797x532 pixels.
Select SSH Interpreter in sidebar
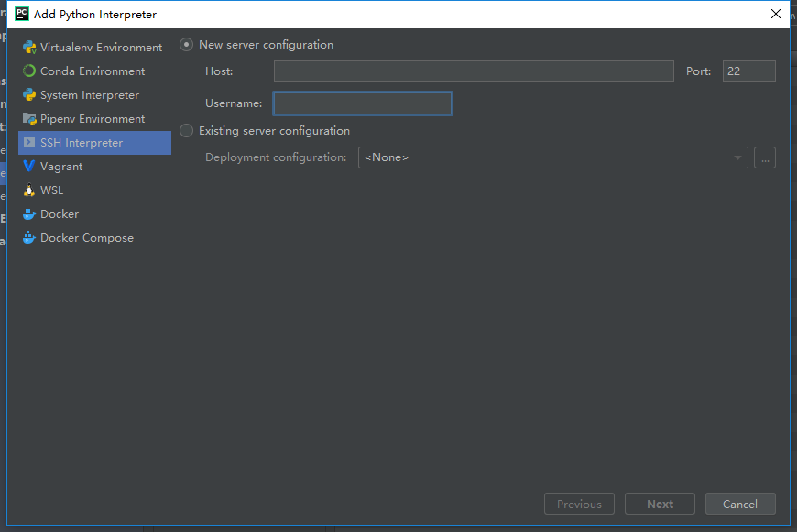[94, 143]
